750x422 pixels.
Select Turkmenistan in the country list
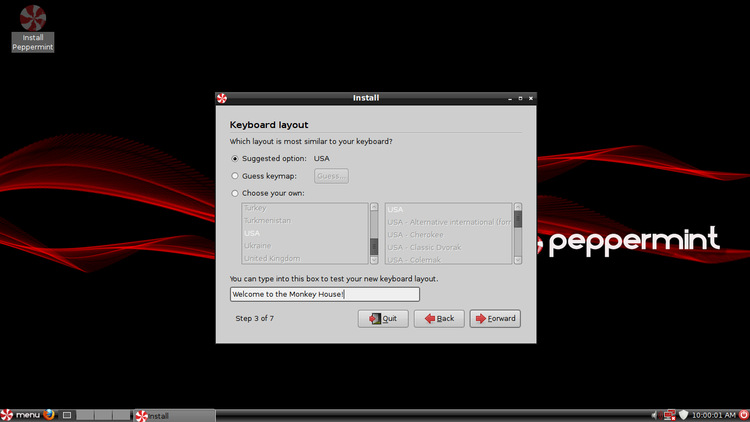pyautogui.click(x=305, y=221)
